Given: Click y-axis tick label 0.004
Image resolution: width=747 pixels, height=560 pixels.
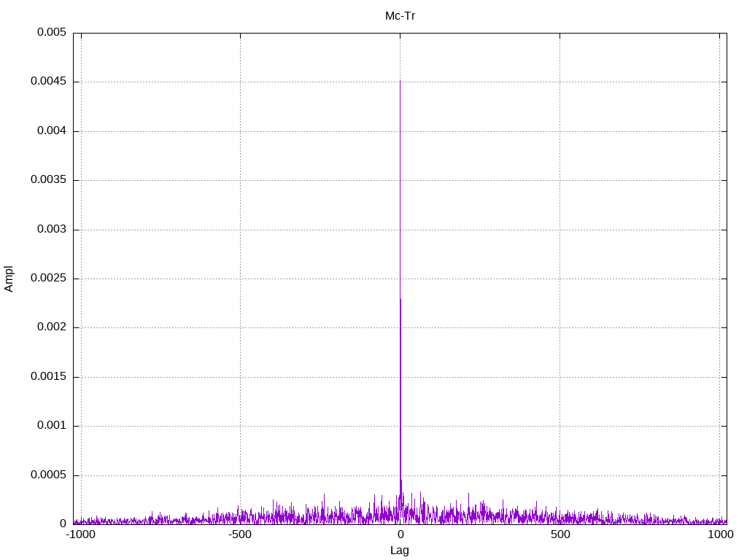Looking at the screenshot, I should point(52,131).
